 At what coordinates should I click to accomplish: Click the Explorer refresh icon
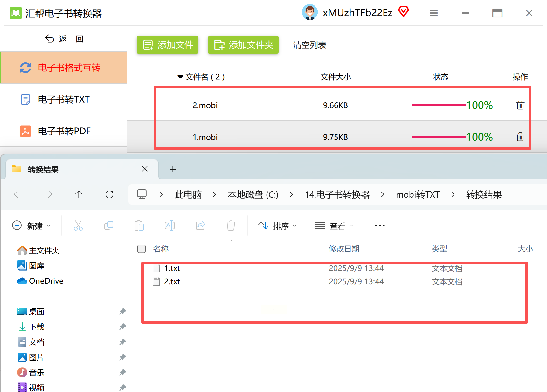(109, 194)
